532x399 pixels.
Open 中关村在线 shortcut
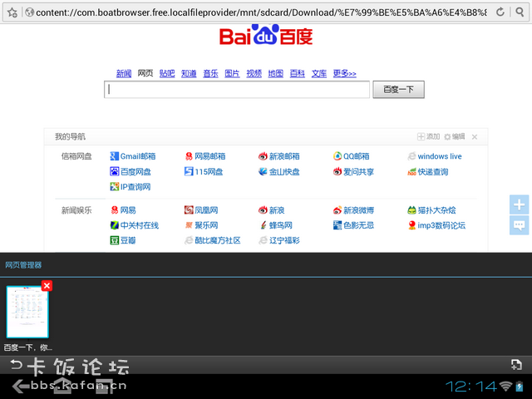(135, 225)
